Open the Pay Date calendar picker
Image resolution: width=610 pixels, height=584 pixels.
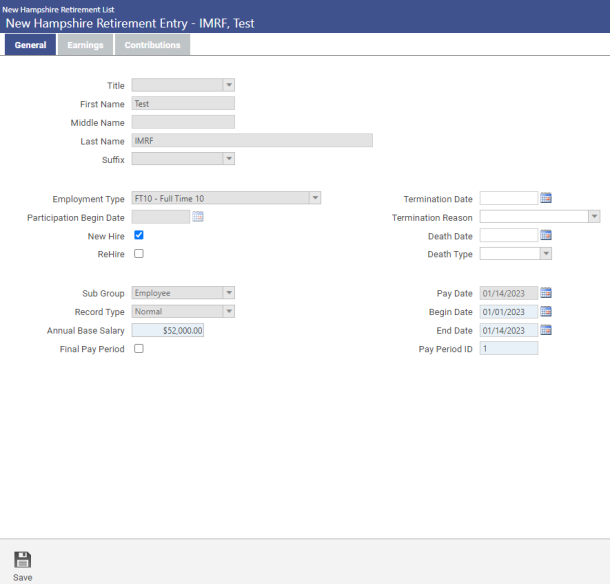pyautogui.click(x=546, y=293)
